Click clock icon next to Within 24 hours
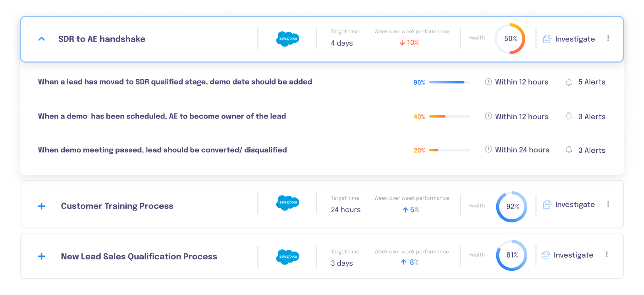This screenshot has width=644, height=295. click(x=488, y=149)
